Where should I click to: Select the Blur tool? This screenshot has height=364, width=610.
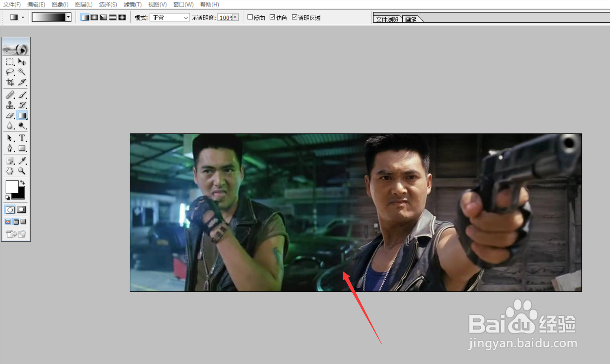(10, 126)
